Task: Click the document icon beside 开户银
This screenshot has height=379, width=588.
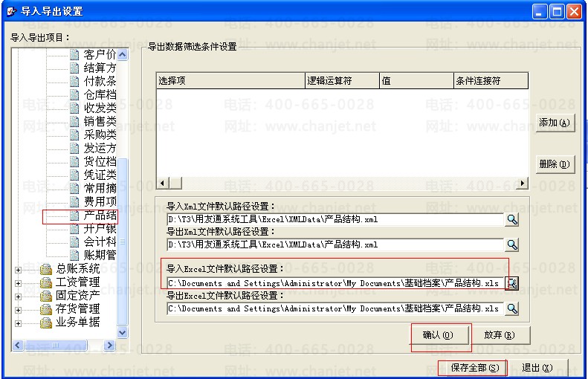Action: (74, 229)
